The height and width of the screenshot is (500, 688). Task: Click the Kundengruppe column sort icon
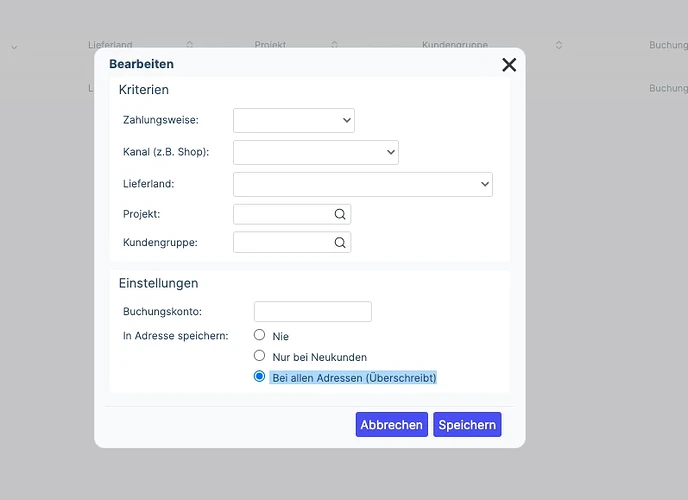tap(559, 45)
